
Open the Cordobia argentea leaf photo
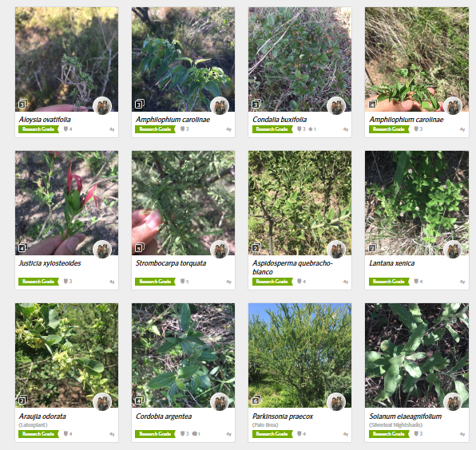pos(184,355)
